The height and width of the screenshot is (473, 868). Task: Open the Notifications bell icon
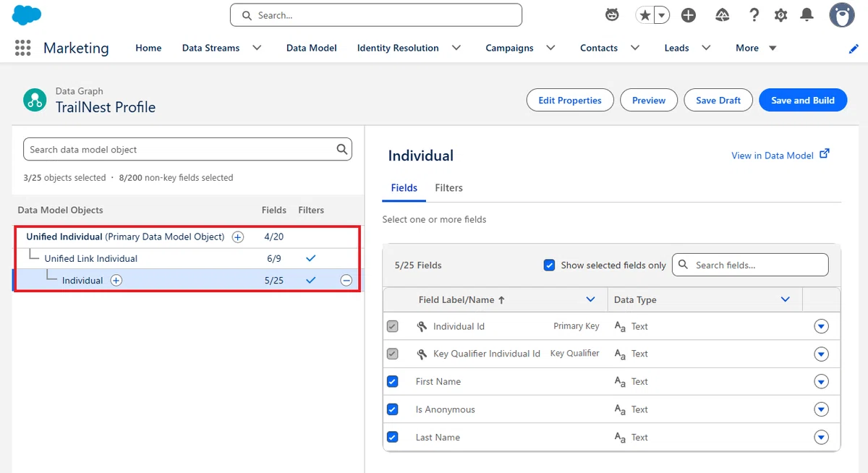click(807, 15)
